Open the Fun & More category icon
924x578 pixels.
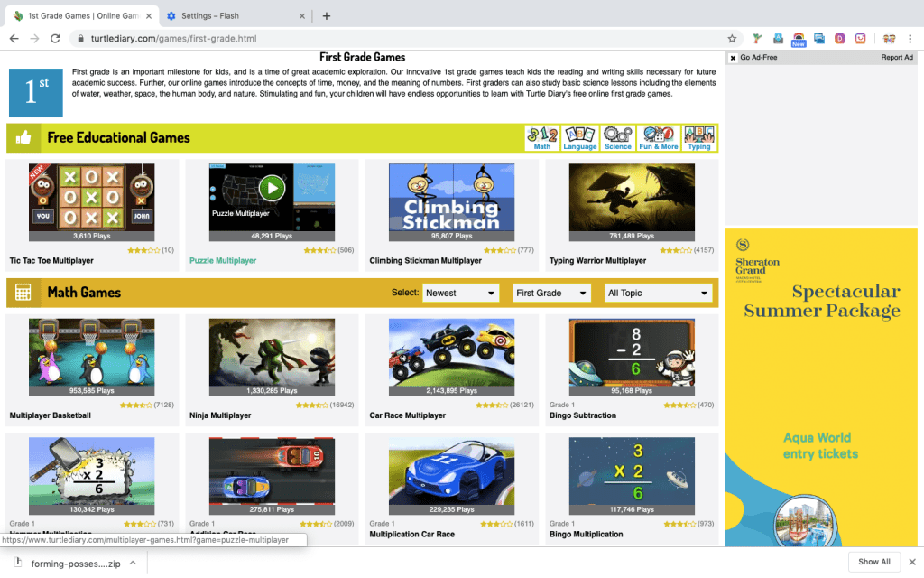click(658, 137)
